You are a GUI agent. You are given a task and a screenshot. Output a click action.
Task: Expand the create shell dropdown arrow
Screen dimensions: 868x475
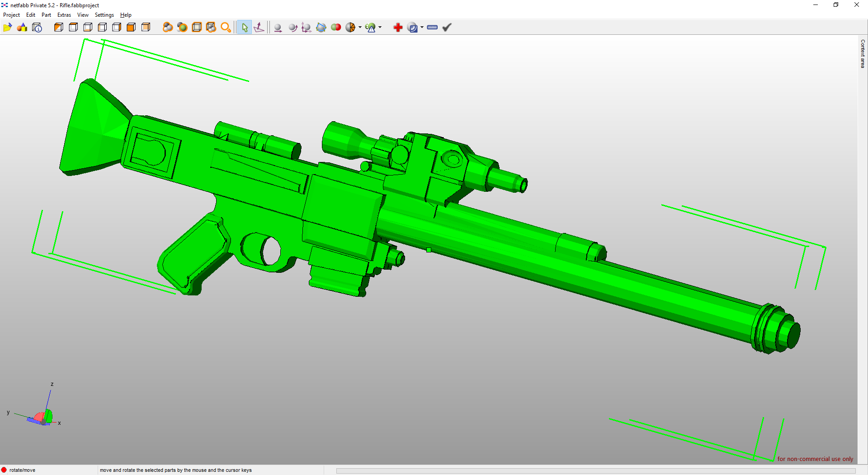point(422,28)
